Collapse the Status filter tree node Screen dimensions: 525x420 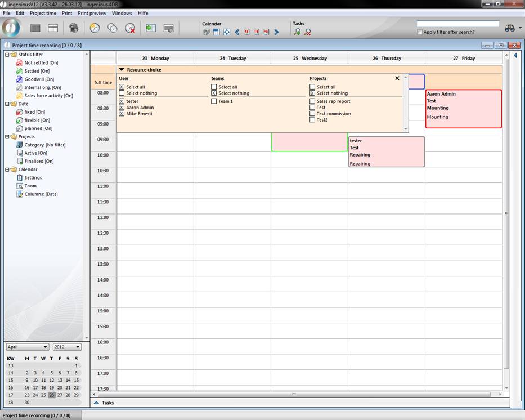coord(6,55)
